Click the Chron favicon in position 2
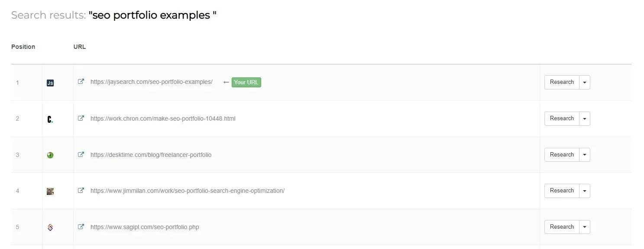This screenshot has width=644, height=249. coord(50,119)
